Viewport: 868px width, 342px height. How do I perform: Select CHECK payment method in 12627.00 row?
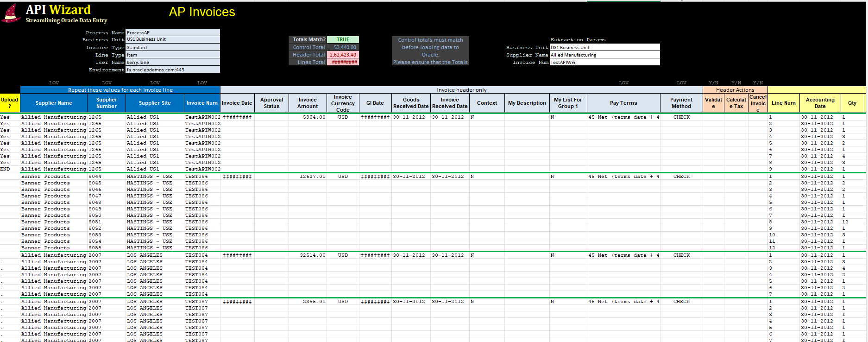[681, 177]
